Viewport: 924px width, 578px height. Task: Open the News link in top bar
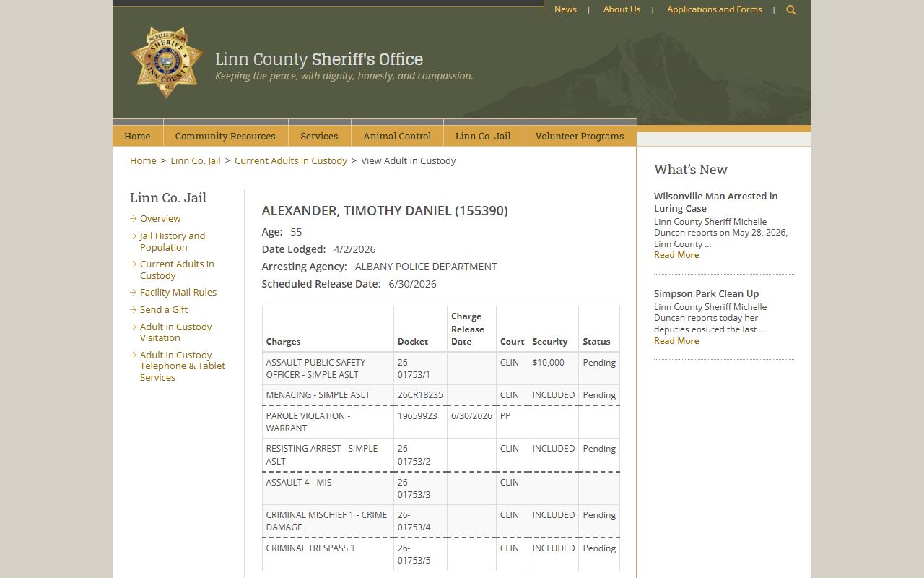tap(565, 9)
